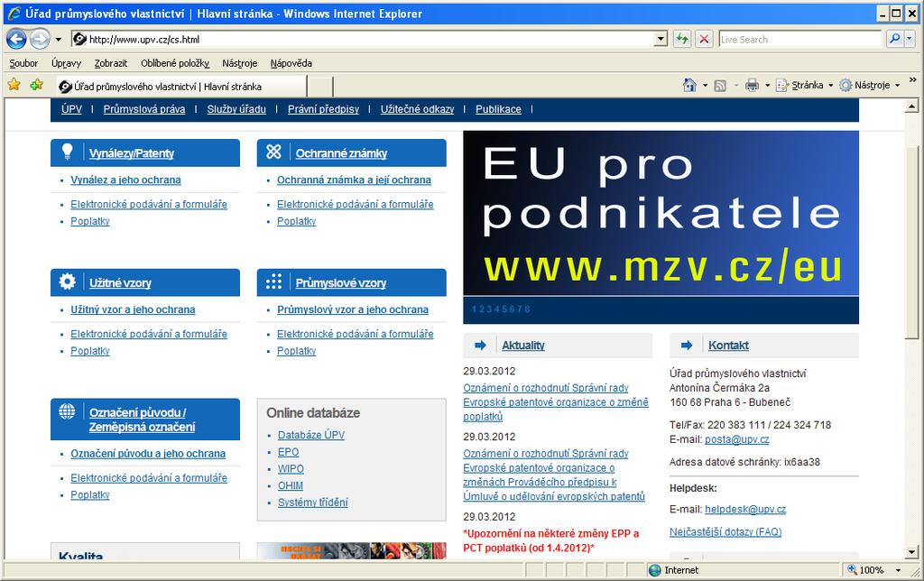This screenshot has height=581, width=924.
Task: Open the Oblíbené položky menu
Action: point(175,63)
